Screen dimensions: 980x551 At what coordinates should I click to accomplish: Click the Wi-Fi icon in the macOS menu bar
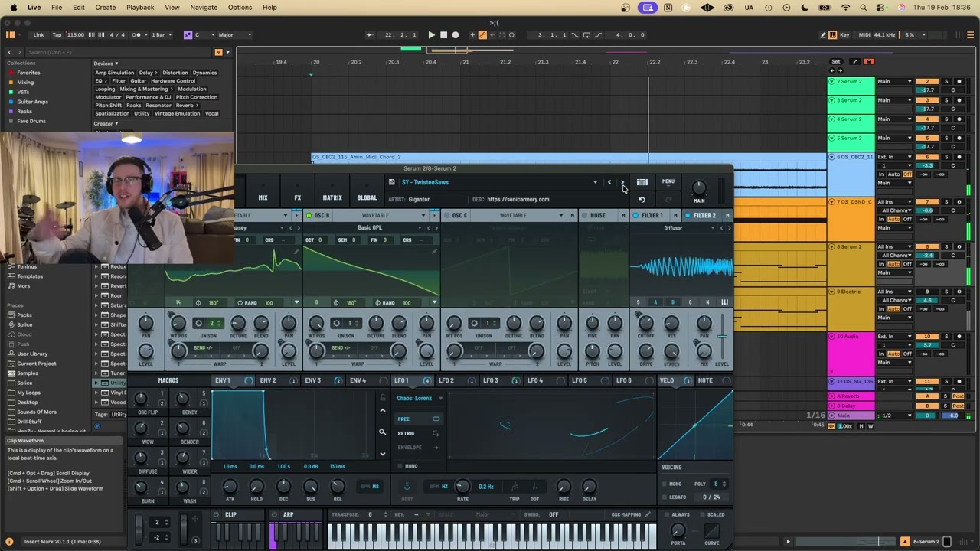click(x=846, y=8)
